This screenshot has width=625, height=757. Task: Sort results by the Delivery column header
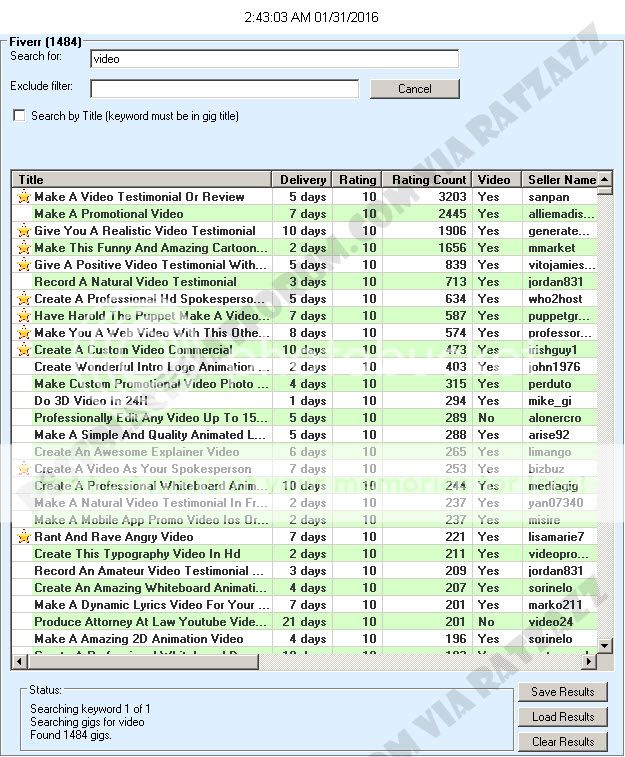pos(302,180)
